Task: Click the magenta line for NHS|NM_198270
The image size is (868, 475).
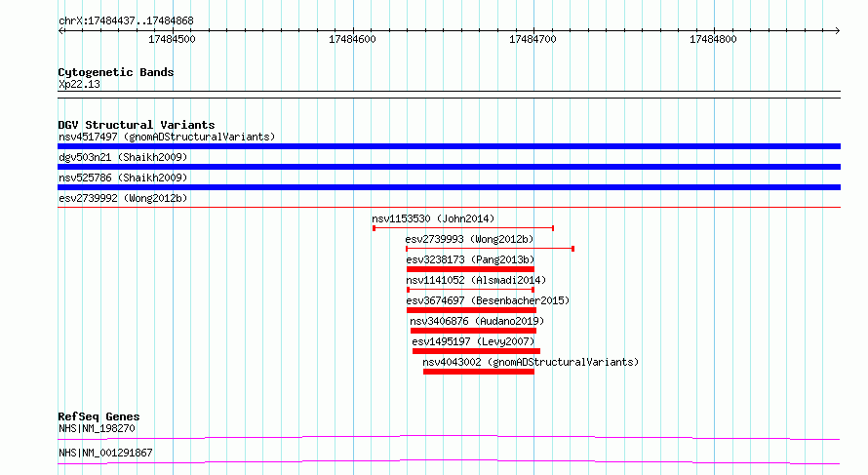Action: (449, 437)
